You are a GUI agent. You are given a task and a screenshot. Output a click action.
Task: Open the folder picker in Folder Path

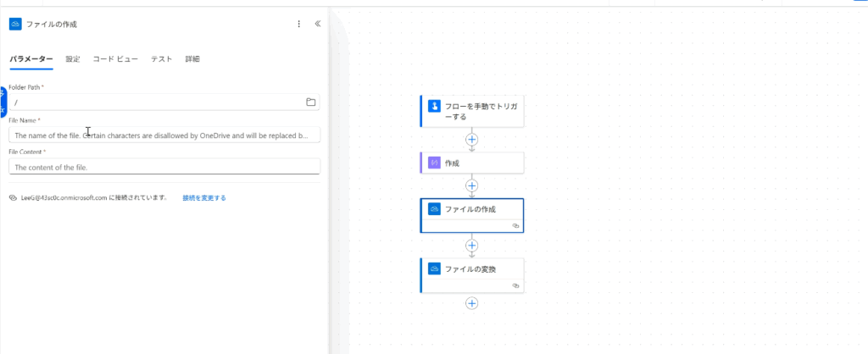click(x=311, y=102)
